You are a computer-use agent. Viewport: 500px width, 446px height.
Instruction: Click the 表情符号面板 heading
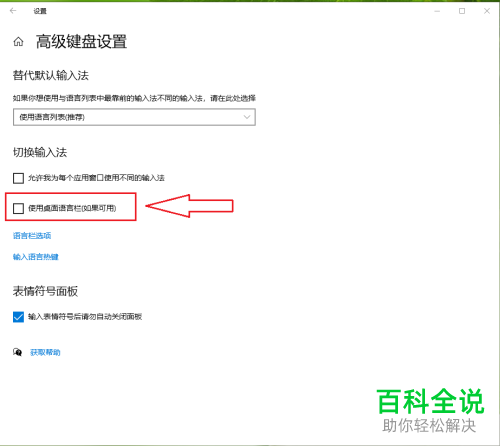45,291
